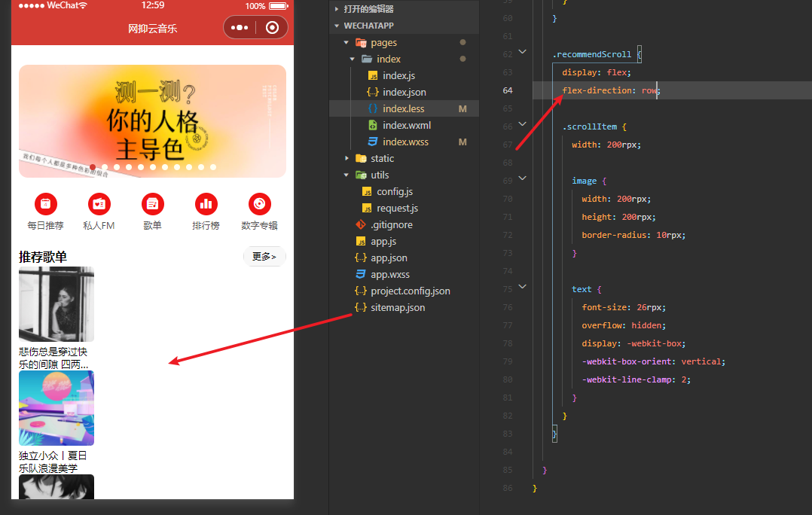This screenshot has height=515, width=812.
Task: Click the 'border-radius: 10rpx;' line
Action: click(x=633, y=235)
